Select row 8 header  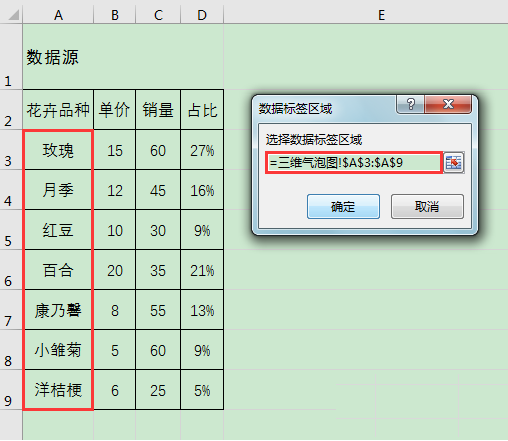pyautogui.click(x=11, y=350)
